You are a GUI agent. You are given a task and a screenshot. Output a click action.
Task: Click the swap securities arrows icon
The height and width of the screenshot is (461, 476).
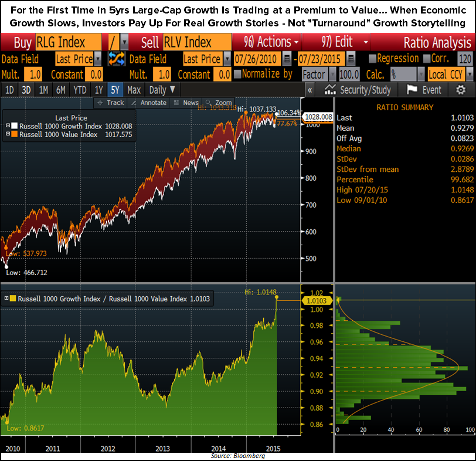click(x=116, y=59)
